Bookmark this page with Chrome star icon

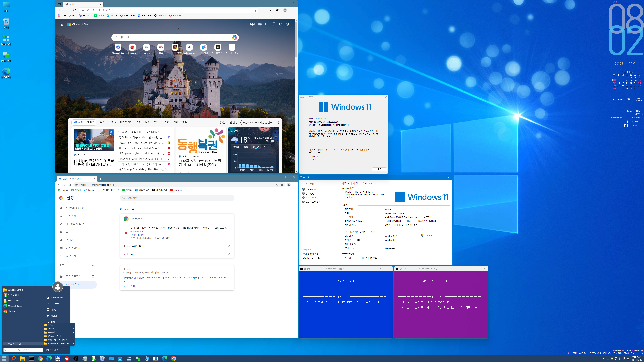(x=282, y=185)
